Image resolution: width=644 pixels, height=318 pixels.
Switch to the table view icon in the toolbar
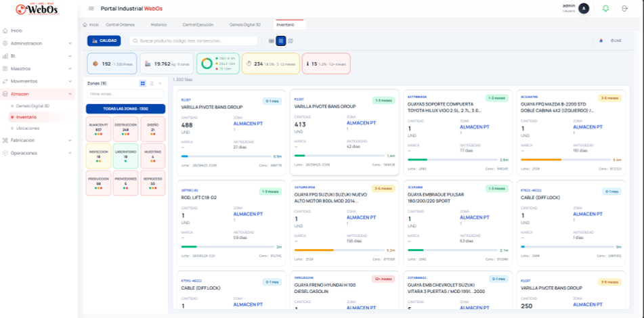272,41
